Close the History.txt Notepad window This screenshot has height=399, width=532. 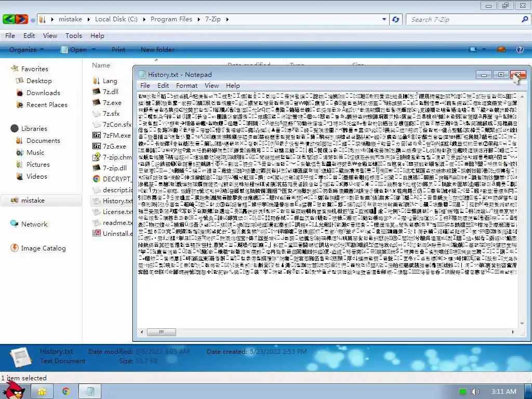[518, 74]
